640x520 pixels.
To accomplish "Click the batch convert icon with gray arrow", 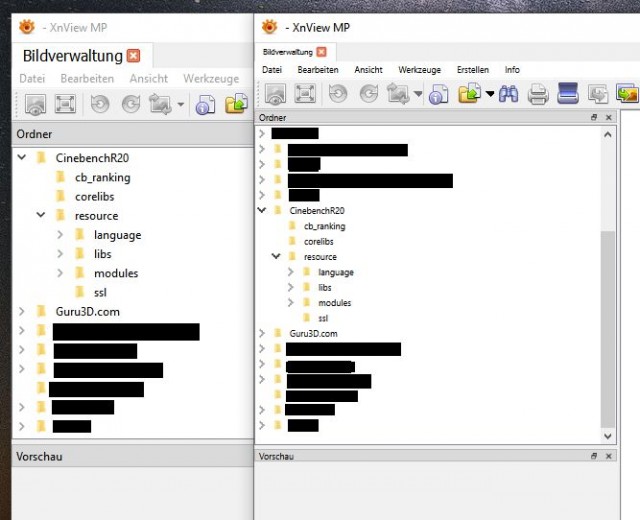I will pyautogui.click(x=598, y=94).
